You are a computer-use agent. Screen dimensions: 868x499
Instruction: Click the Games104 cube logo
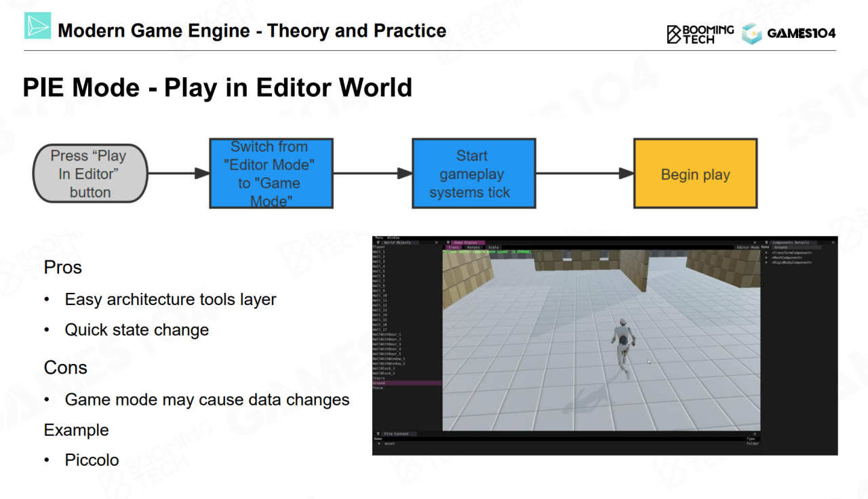pos(751,33)
